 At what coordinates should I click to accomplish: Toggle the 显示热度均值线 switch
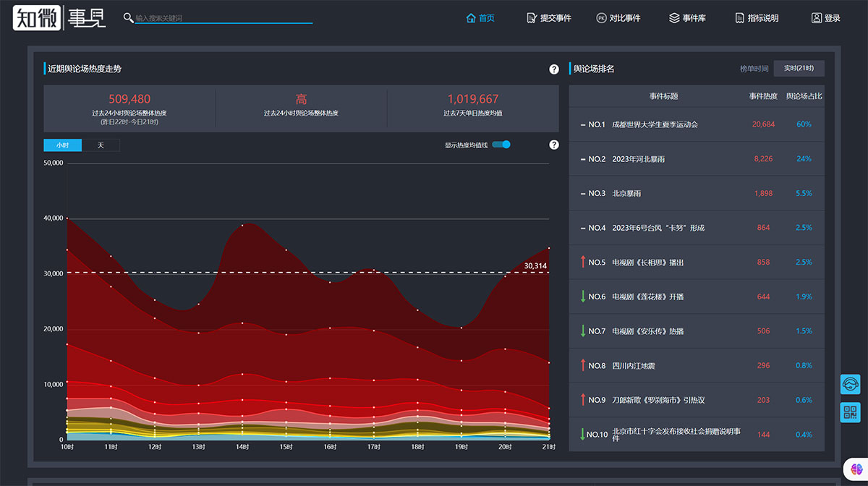[501, 145]
